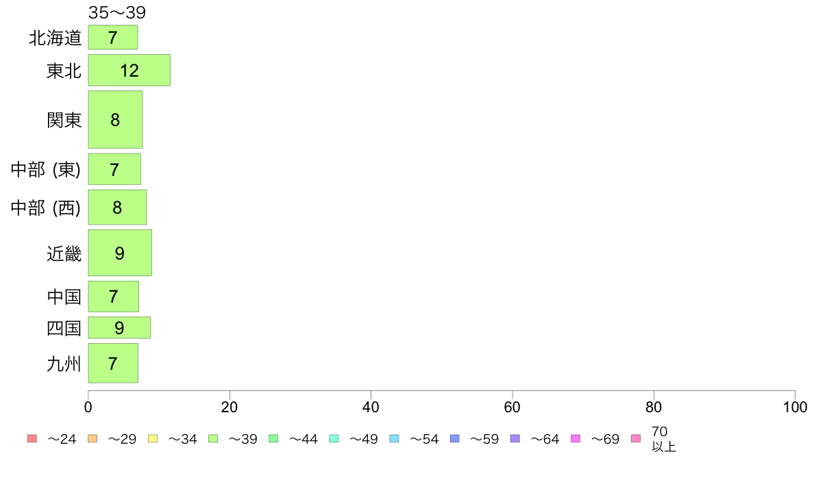Click the 東北 bar showing 12
Screen dimensions: 814x504
[x=129, y=70]
